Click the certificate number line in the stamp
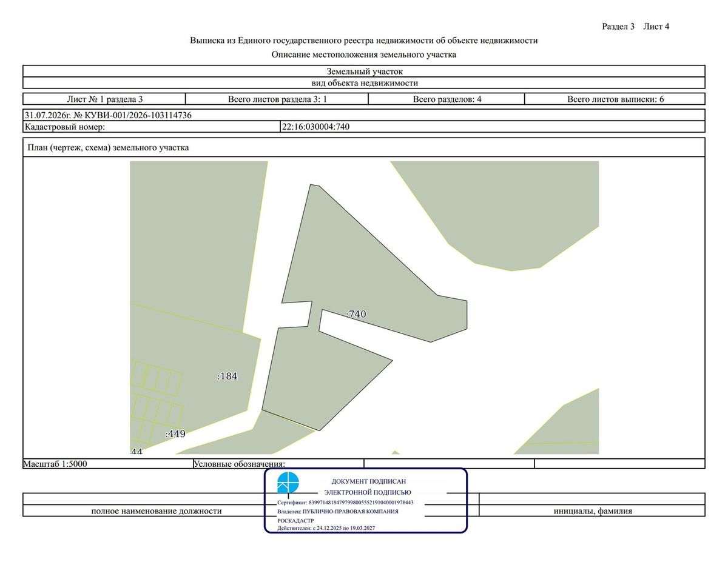Screen dimensions: 728x562 coord(345,503)
